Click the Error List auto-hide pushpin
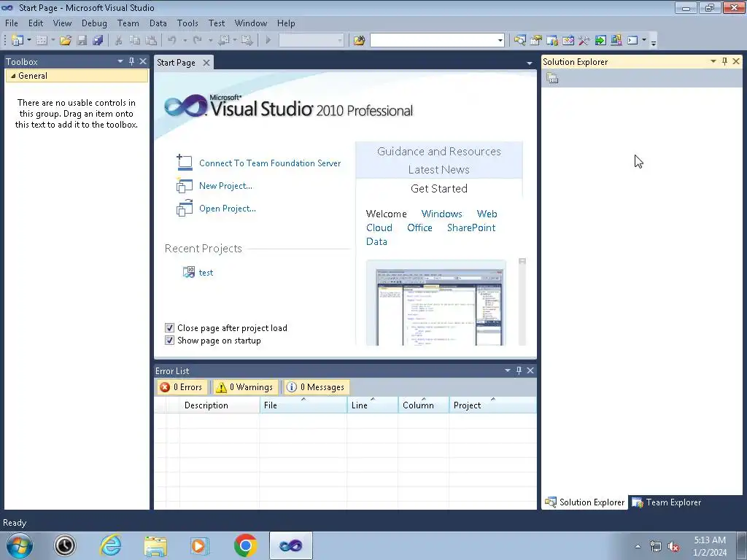This screenshot has height=560, width=747. tap(519, 370)
